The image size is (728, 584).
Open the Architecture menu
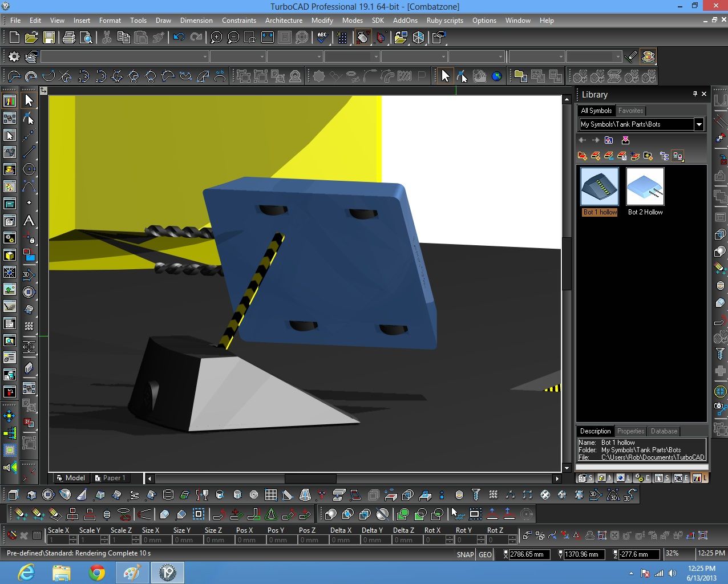(284, 21)
